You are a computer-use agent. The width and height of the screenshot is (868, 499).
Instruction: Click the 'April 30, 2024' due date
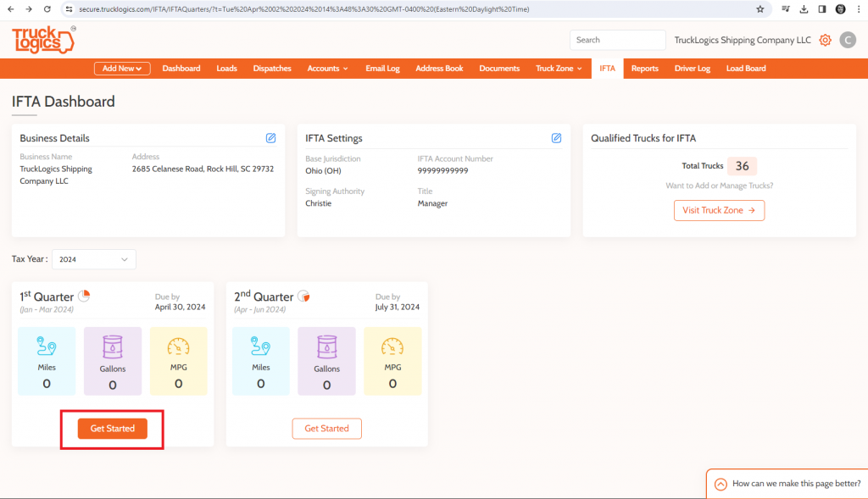tap(180, 307)
